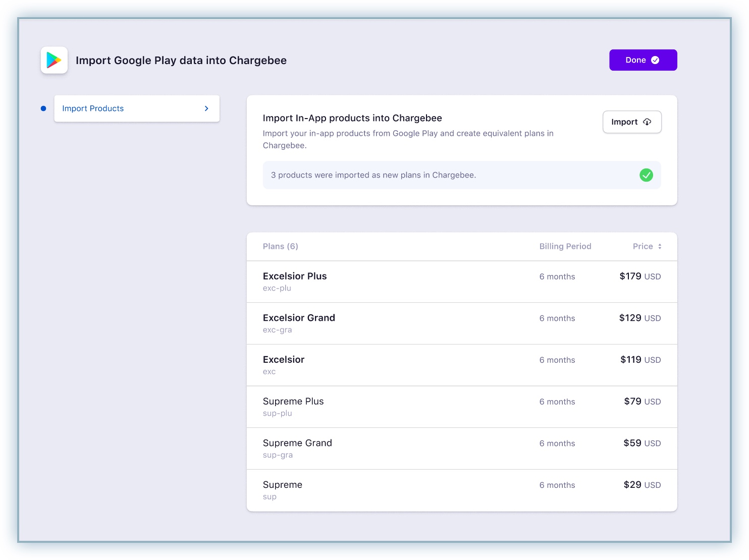Select the Supreme Plus plan row
Image resolution: width=749 pixels, height=560 pixels.
pyautogui.click(x=293, y=402)
